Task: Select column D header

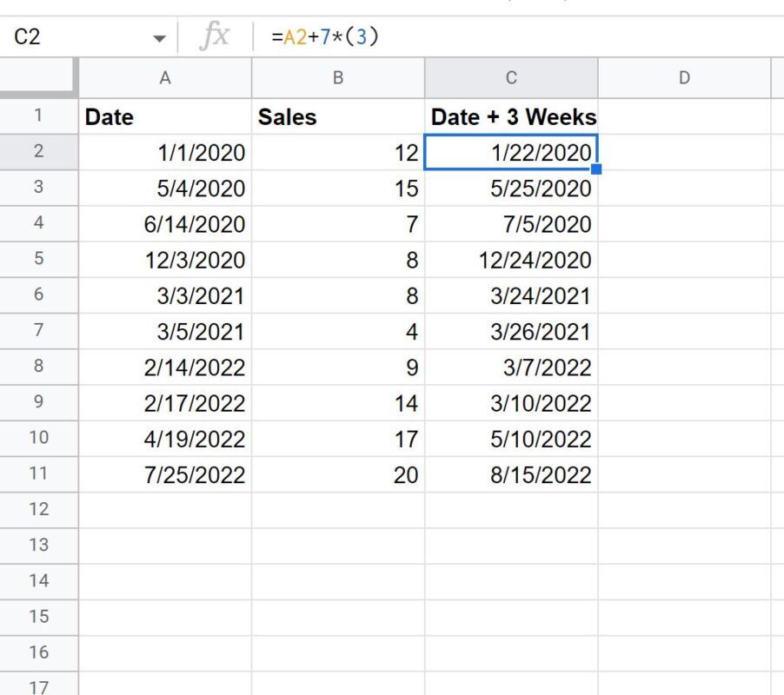Action: [x=684, y=78]
